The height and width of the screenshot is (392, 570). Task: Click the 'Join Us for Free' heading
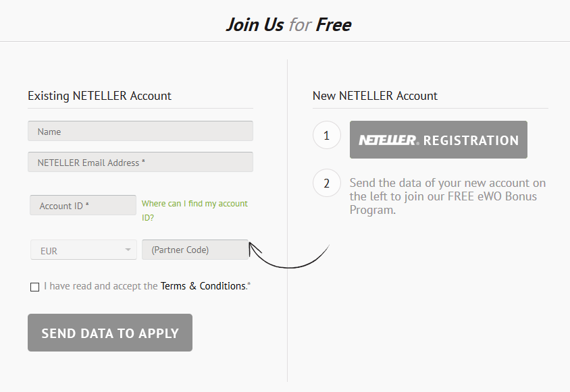coord(288,25)
